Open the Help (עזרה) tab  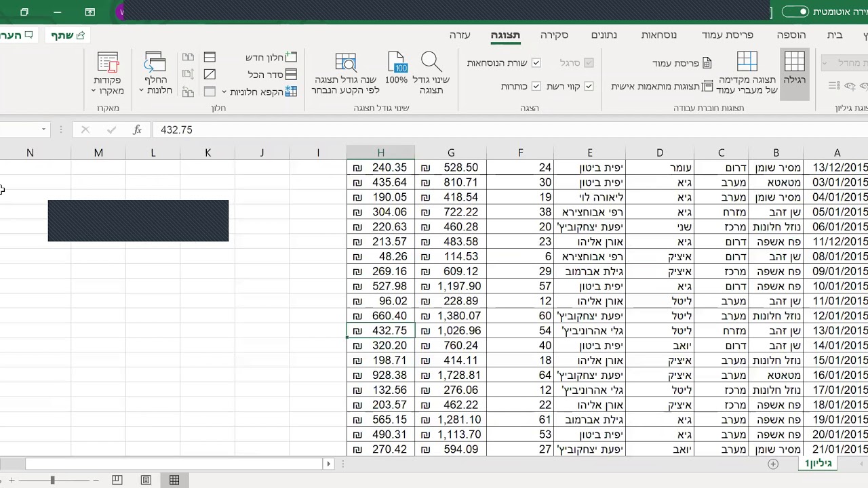pyautogui.click(x=460, y=35)
